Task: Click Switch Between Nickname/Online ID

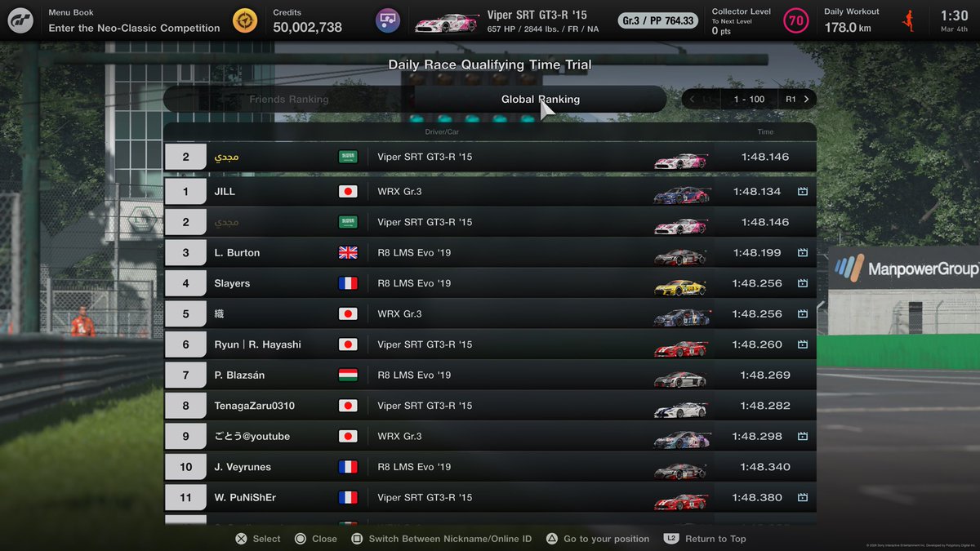Action: pos(450,539)
